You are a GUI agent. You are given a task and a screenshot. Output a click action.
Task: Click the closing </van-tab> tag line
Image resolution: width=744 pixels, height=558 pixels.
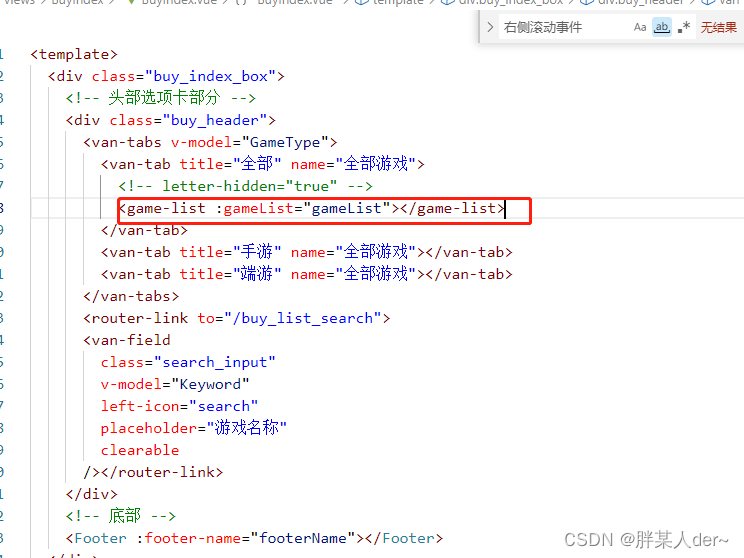144,230
